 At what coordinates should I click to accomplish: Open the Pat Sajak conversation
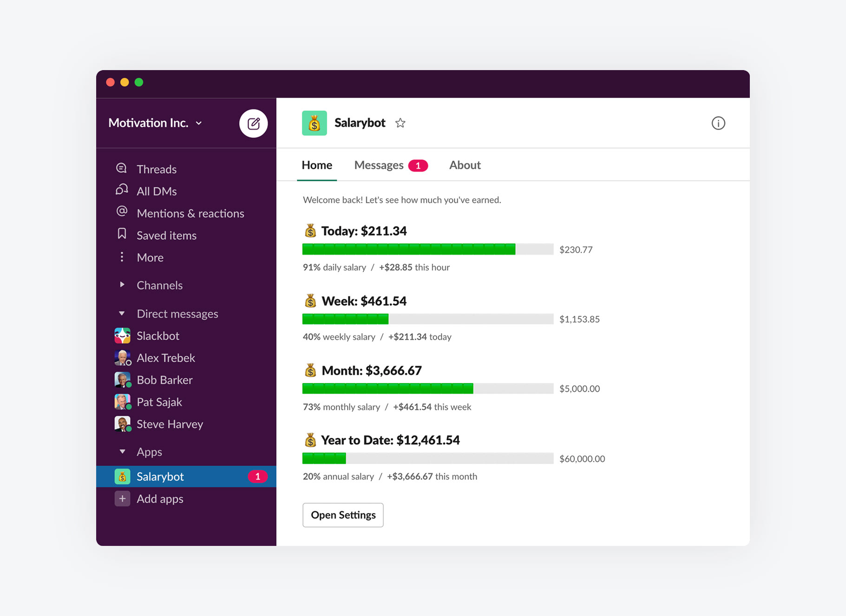pyautogui.click(x=159, y=402)
